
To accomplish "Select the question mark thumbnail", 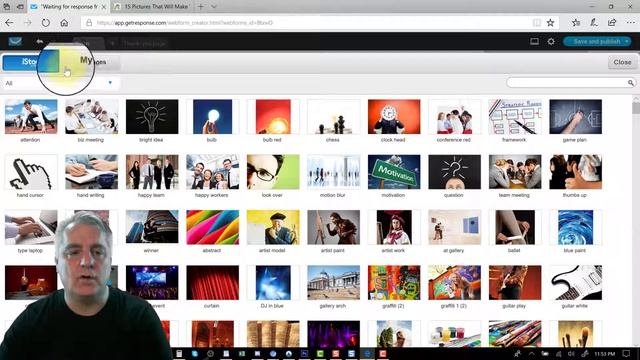I will point(454,172).
